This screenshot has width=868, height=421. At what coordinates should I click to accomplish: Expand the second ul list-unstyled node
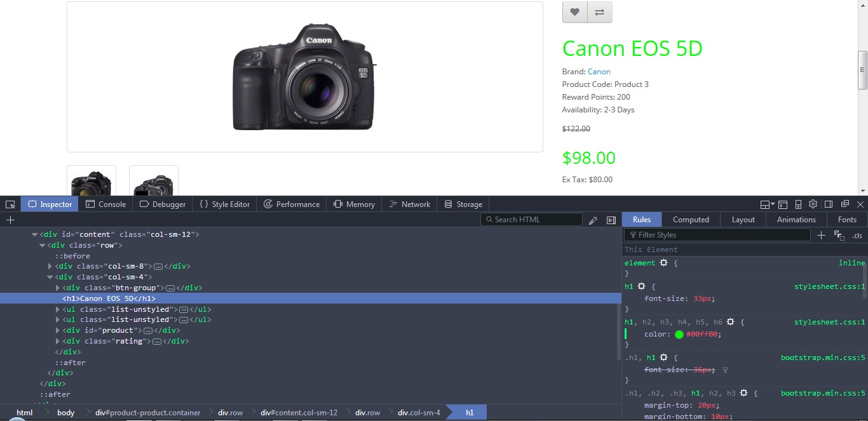(x=58, y=319)
